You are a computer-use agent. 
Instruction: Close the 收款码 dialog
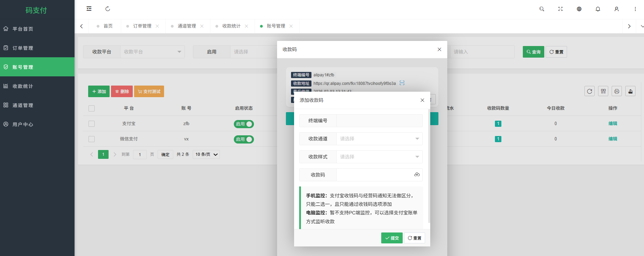pos(439,49)
